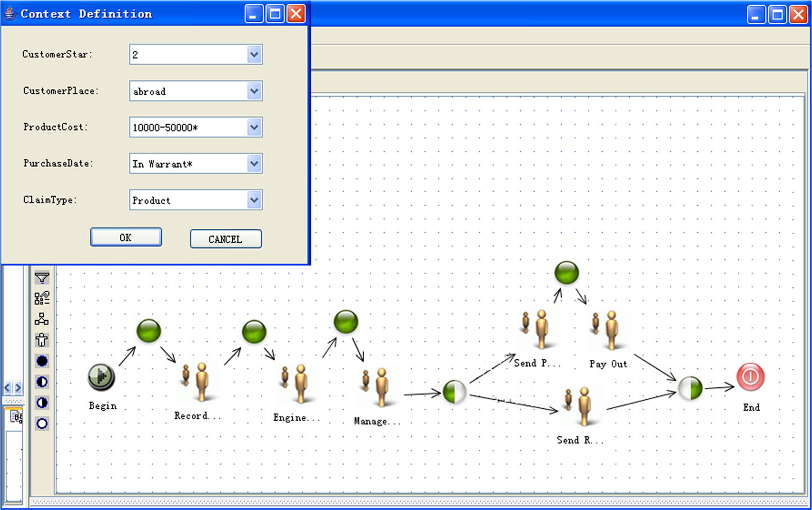Click the CANCEL button
The image size is (812, 510).
pyautogui.click(x=225, y=239)
